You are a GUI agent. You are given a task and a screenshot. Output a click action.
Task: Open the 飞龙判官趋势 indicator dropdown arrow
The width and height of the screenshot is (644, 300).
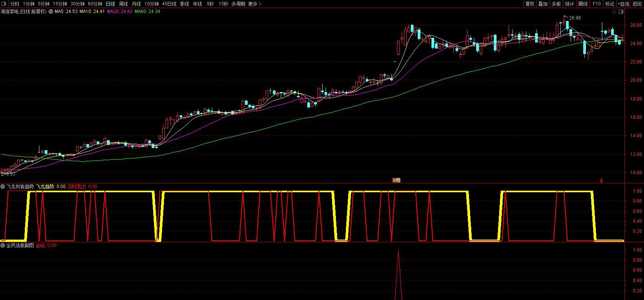click(3, 186)
